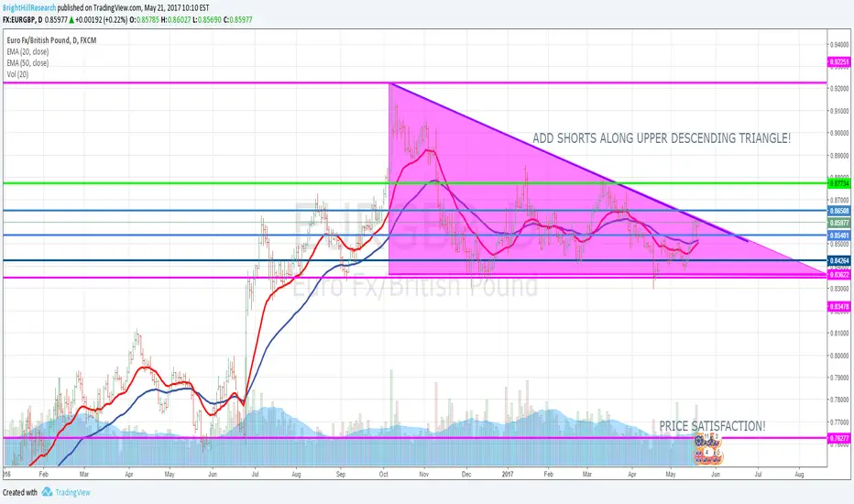Viewport: 854px width, 504px height.
Task: Click the magenta 0.83478 price label
Action: [838, 307]
